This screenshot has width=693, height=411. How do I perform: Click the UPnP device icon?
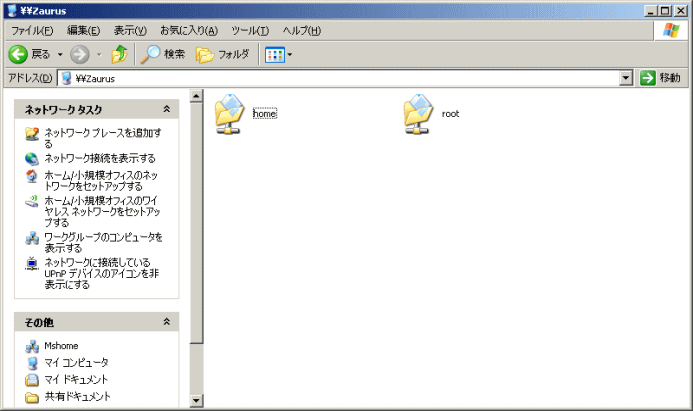(32, 263)
